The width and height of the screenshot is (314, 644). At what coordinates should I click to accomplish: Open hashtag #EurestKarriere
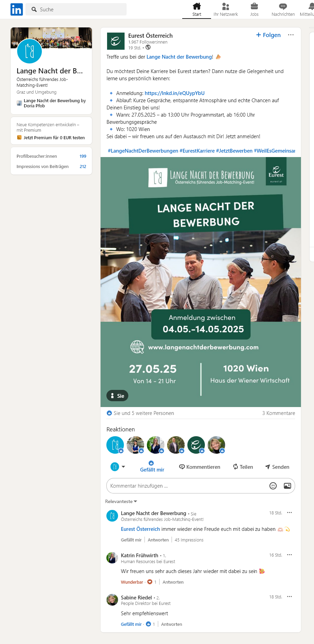point(197,151)
